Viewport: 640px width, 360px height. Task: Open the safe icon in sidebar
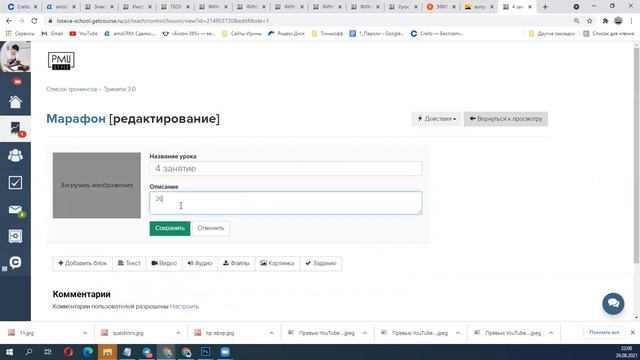point(15,236)
